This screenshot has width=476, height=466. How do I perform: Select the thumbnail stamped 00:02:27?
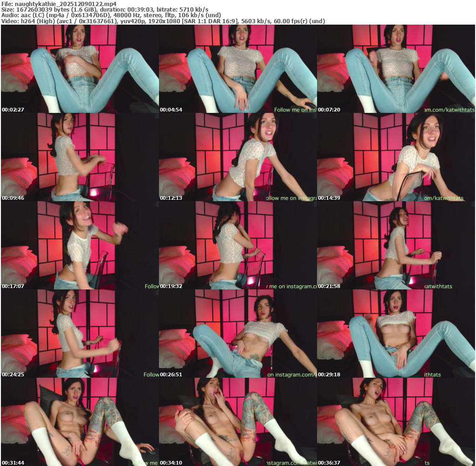coord(79,69)
